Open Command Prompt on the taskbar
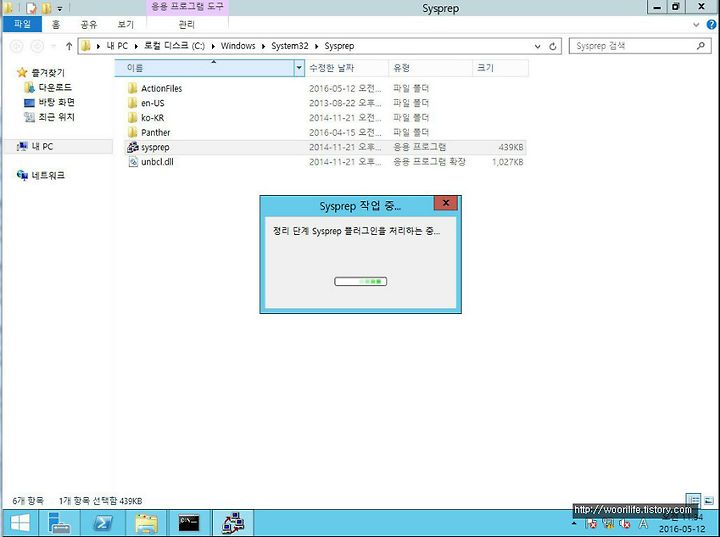 click(189, 523)
